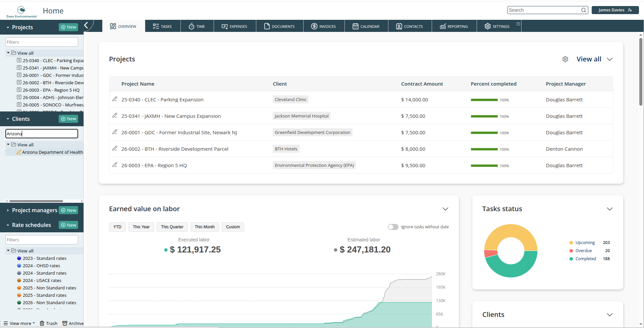
Task: Toggle Ignore tasks without date switch
Action: point(393,227)
